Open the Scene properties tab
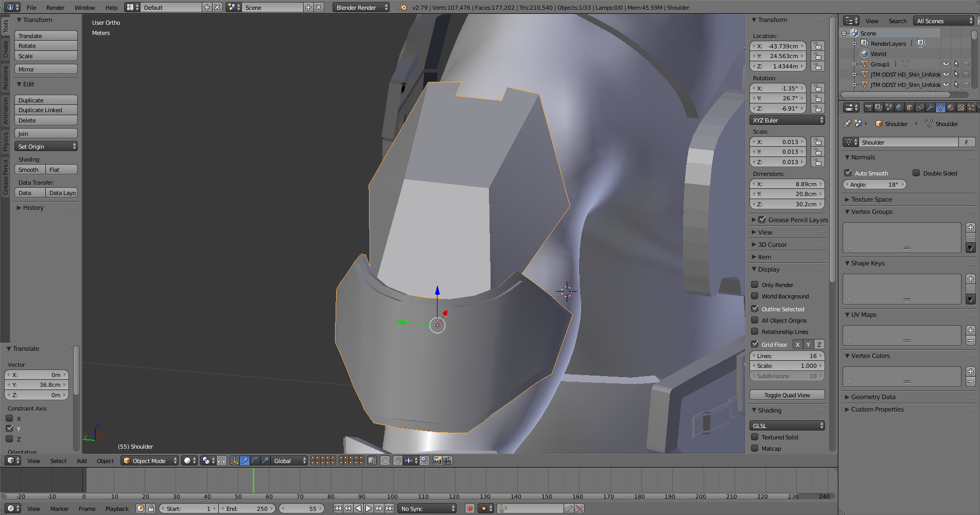 pyautogui.click(x=889, y=108)
